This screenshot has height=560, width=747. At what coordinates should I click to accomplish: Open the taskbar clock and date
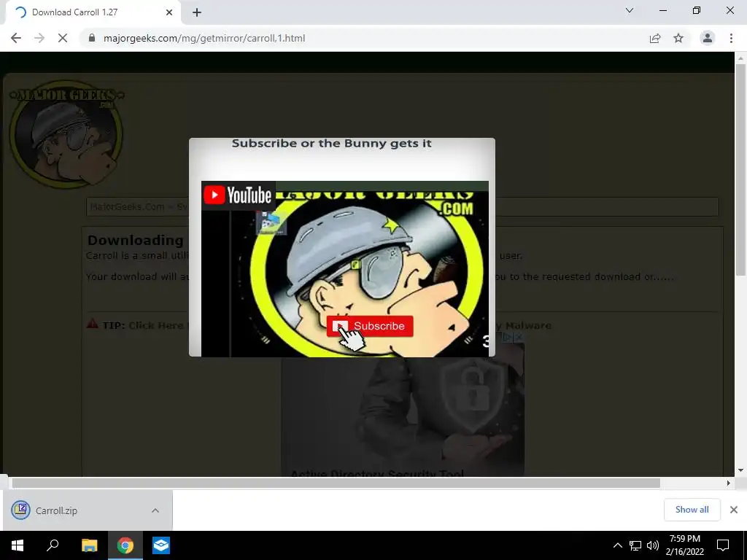684,545
